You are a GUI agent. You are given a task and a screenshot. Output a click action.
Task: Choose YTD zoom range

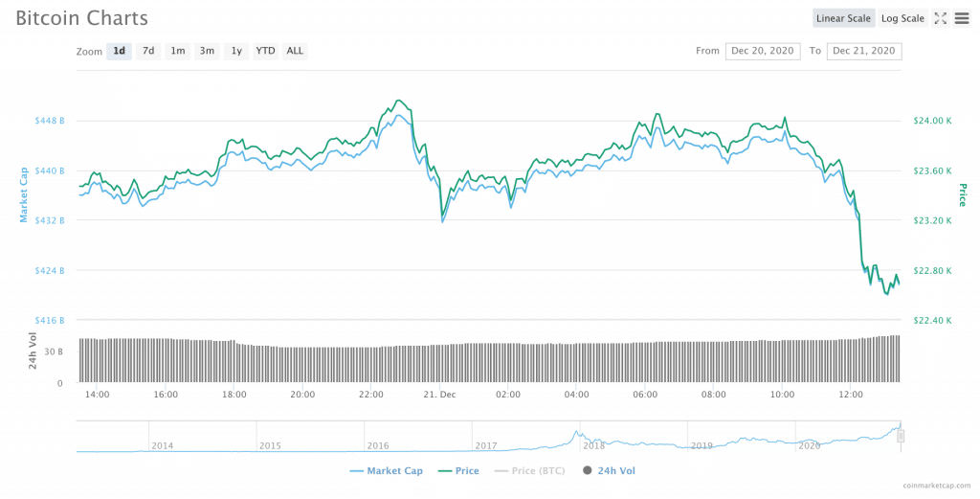(265, 51)
